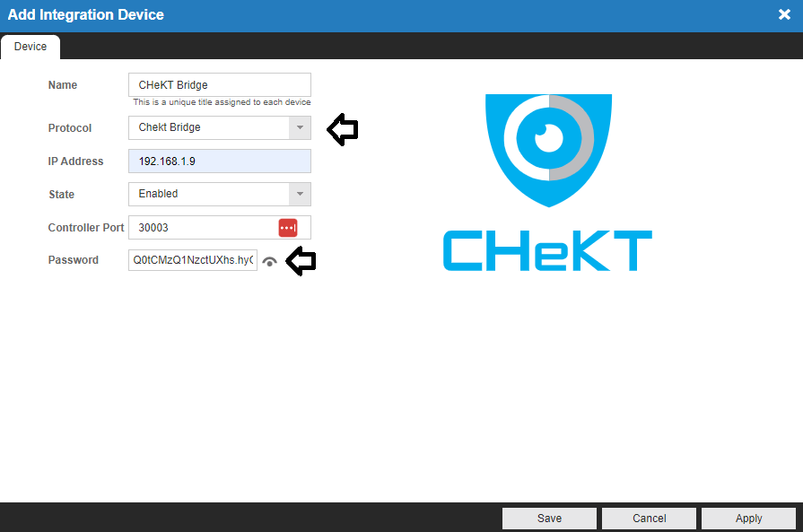Click the Controller Port label
The height and width of the screenshot is (532, 803).
tap(86, 228)
